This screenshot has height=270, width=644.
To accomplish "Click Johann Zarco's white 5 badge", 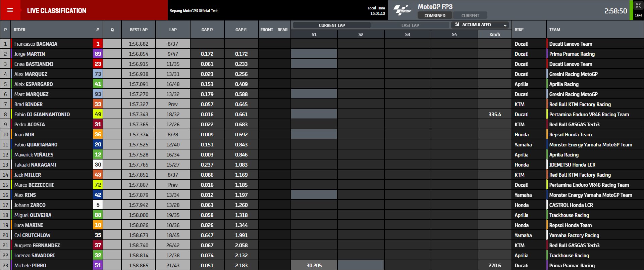I will [98, 205].
